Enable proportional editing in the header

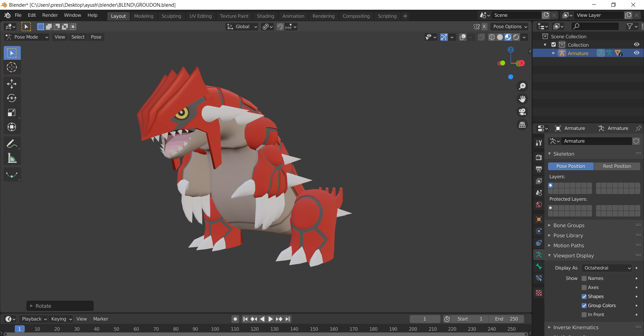point(266,27)
